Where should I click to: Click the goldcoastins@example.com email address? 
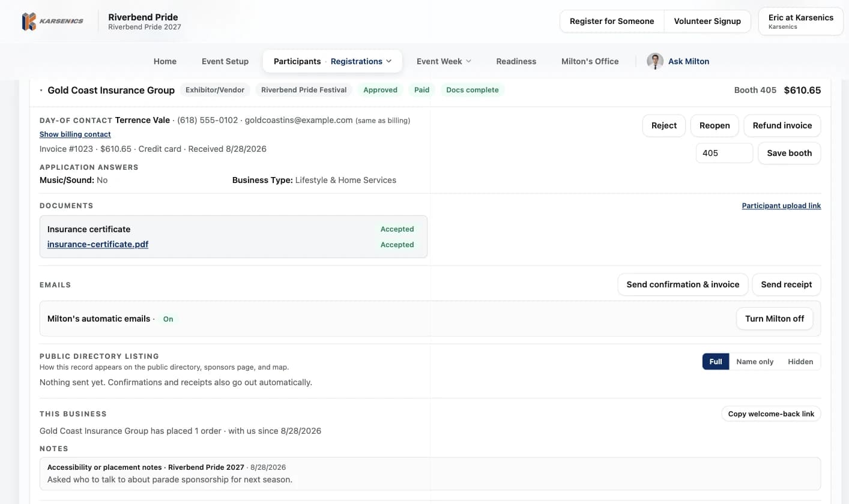pos(298,120)
